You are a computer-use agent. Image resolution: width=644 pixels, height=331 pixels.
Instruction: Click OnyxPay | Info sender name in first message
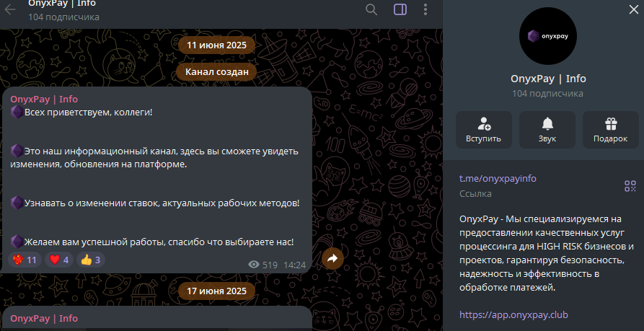click(44, 100)
